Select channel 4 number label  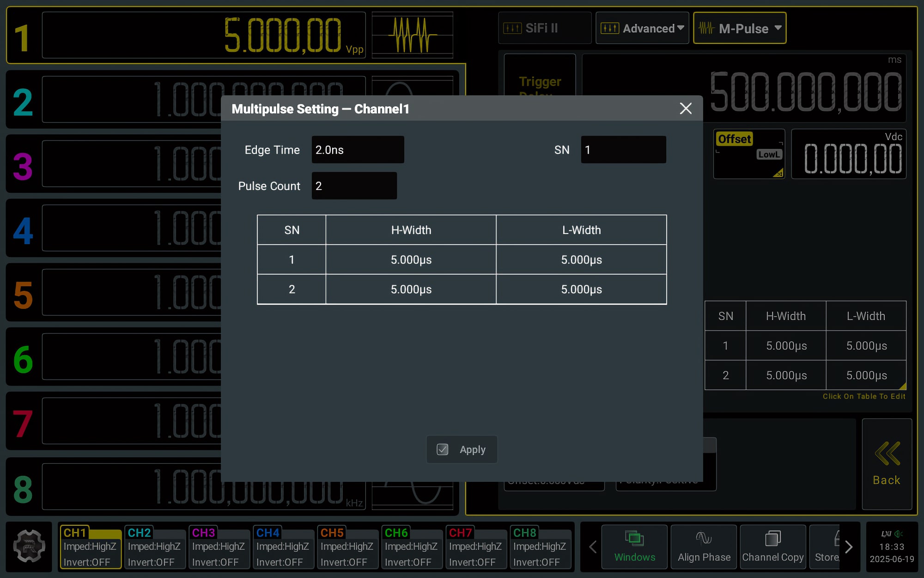click(x=23, y=231)
